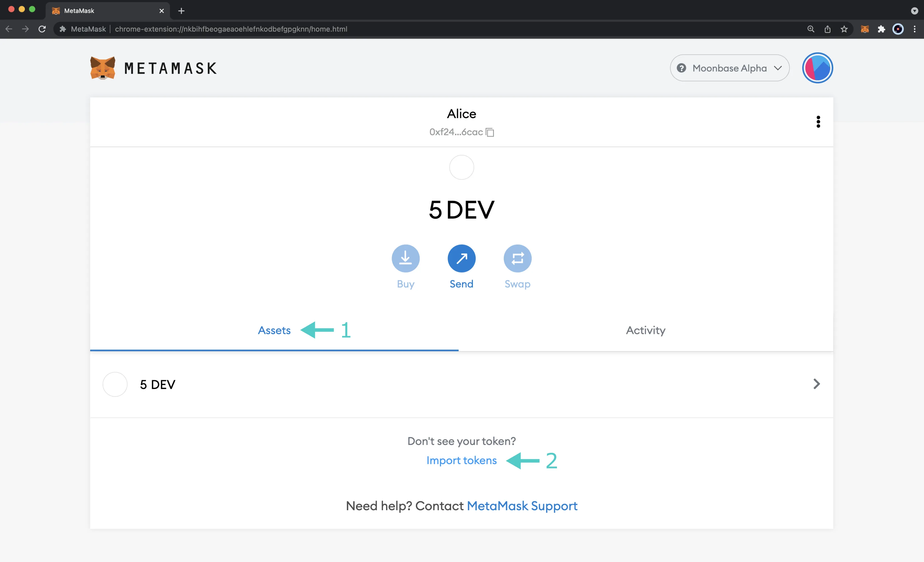Open the account options three-dot menu
924x562 pixels.
(x=818, y=122)
